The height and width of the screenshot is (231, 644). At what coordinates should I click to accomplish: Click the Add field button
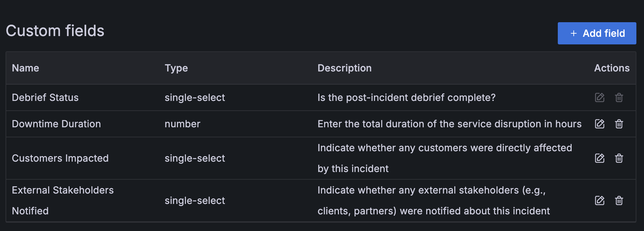coord(597,33)
